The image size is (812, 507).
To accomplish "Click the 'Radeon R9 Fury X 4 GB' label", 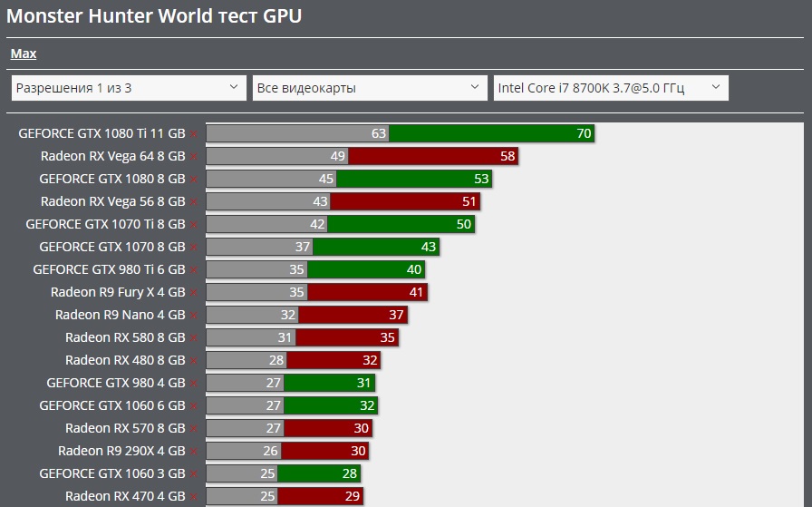I will click(x=118, y=292).
